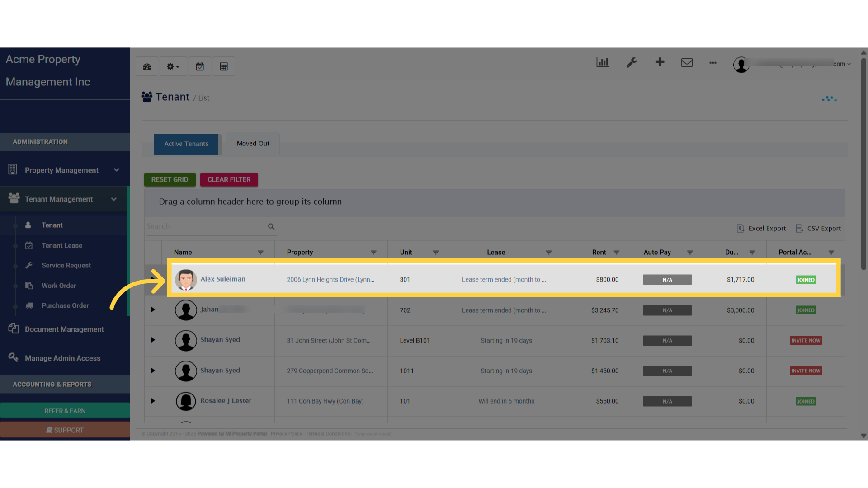
Task: Click the plus add-new icon
Action: (x=660, y=62)
